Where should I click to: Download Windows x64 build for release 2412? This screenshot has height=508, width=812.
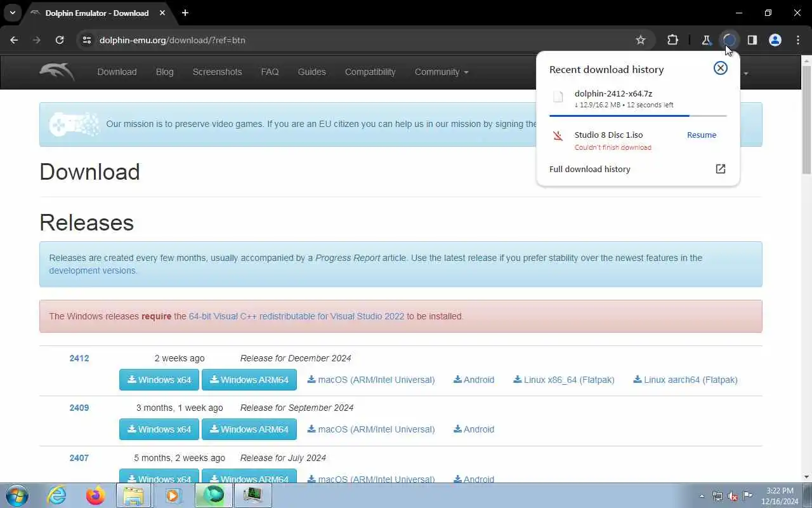159,380
